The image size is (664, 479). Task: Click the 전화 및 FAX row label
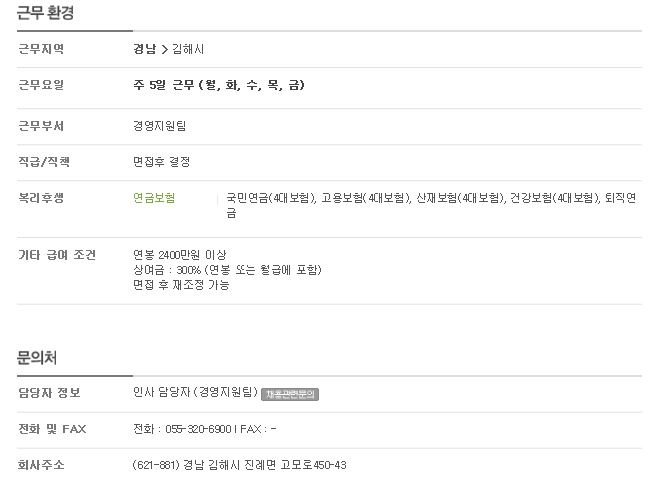[x=52, y=429]
